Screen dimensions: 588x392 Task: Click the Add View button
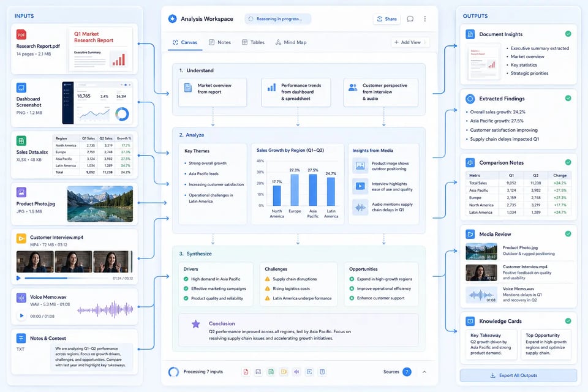410,42
